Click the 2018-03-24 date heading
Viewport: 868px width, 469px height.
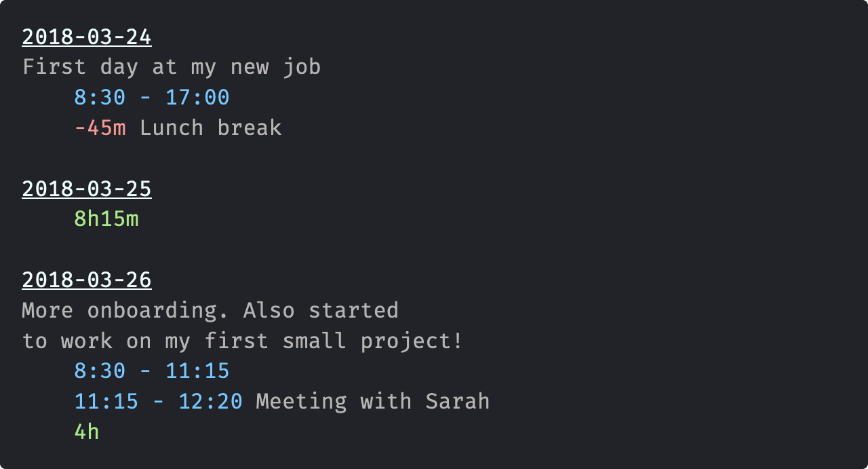[87, 37]
